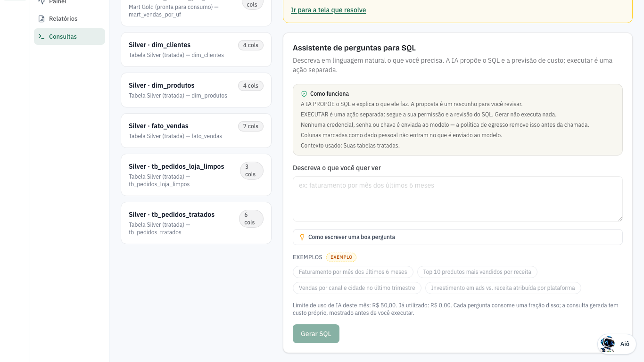Pick example Top 10 produtos mais vendidos por receita
The image size is (644, 362).
click(477, 272)
